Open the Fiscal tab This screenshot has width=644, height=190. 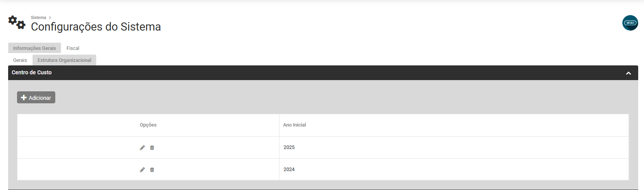point(73,48)
